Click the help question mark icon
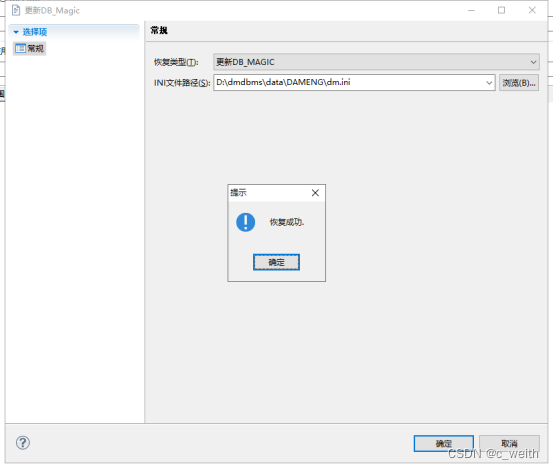This screenshot has height=469, width=554. tap(23, 442)
